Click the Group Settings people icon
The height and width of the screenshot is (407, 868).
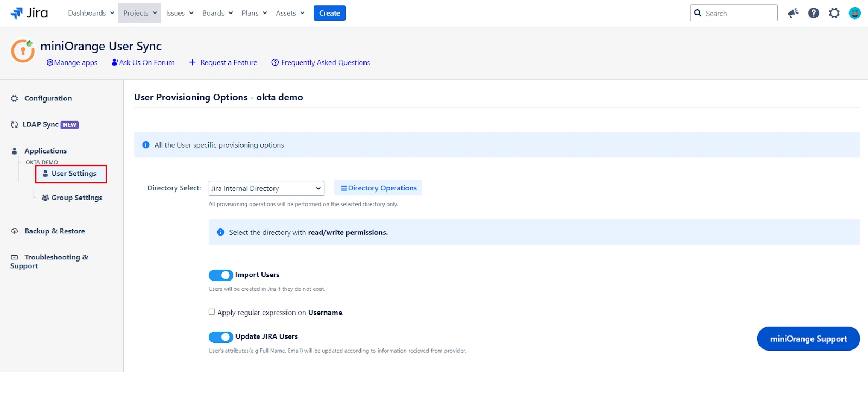point(46,198)
